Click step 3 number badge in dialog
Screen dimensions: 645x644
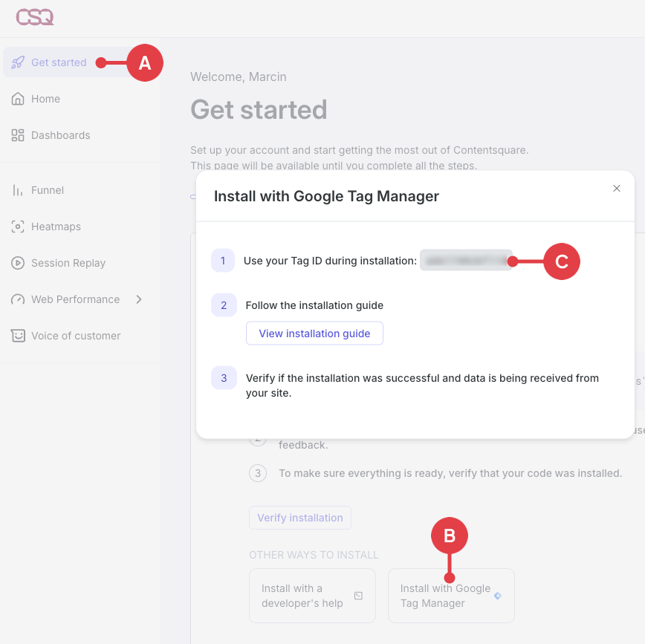point(224,378)
